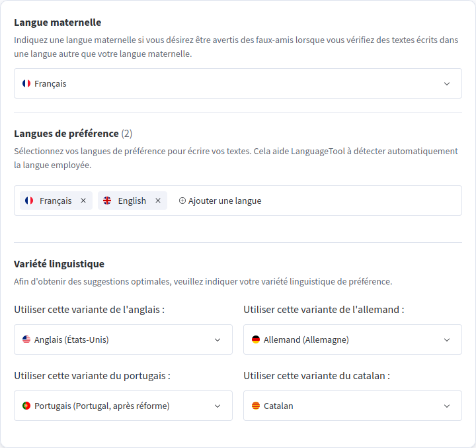Click the chevron in the Catalan selector

(447, 406)
